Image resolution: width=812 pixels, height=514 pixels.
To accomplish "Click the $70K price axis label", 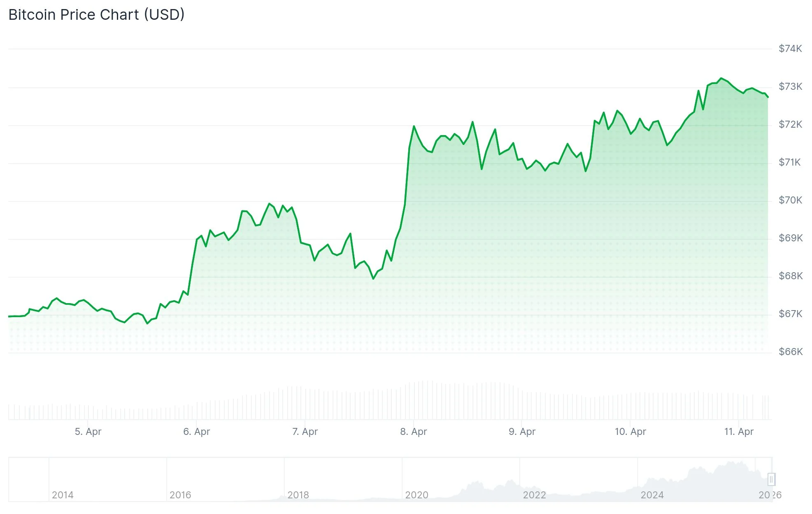I will coord(790,200).
